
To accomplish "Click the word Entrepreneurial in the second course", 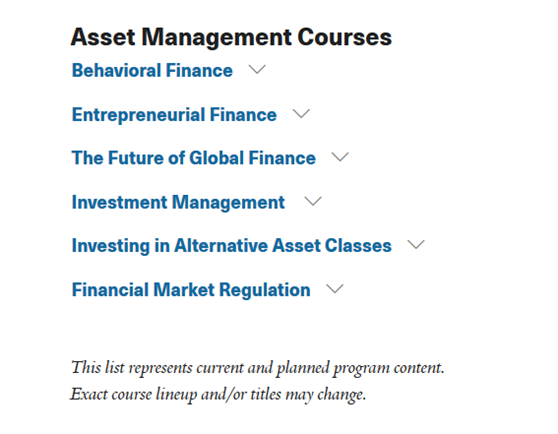I will click(138, 115).
